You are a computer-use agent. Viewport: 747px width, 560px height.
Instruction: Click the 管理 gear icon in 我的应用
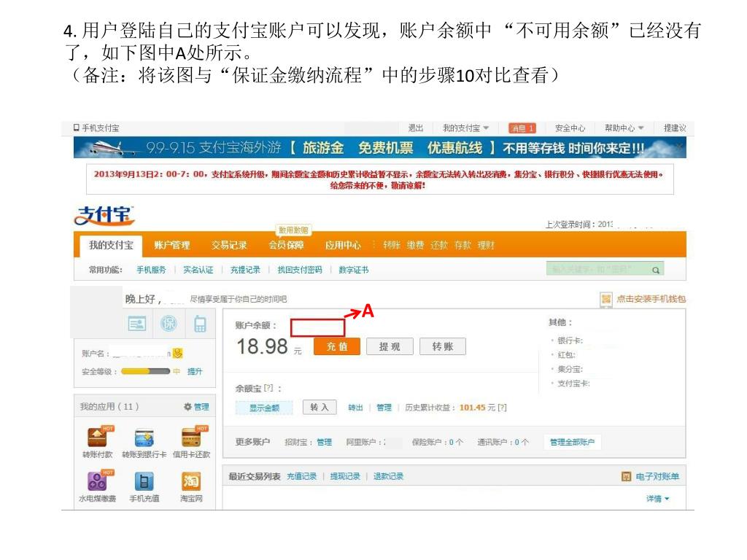pyautogui.click(x=187, y=407)
